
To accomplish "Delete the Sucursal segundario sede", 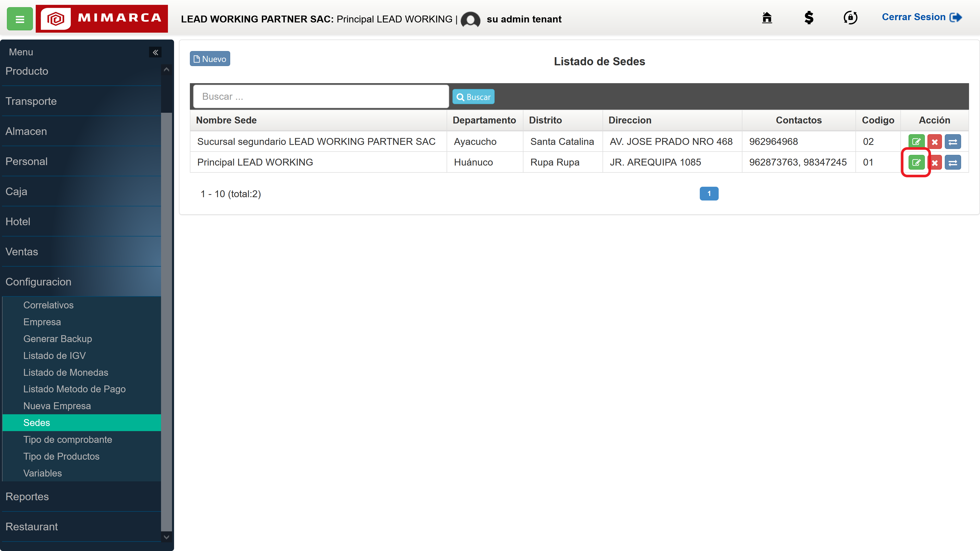I will point(934,142).
